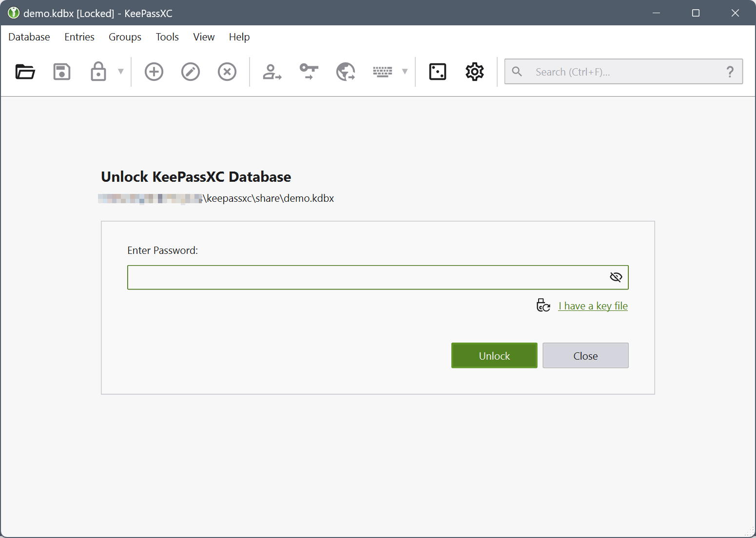The image size is (756, 538).
Task: Copy password to clipboard
Action: 309,72
